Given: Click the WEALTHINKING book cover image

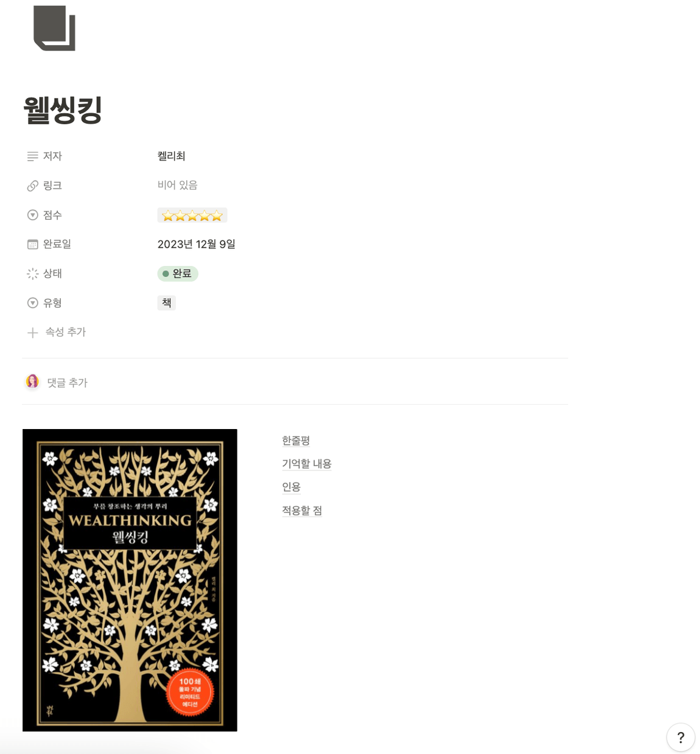Looking at the screenshot, I should [130, 580].
